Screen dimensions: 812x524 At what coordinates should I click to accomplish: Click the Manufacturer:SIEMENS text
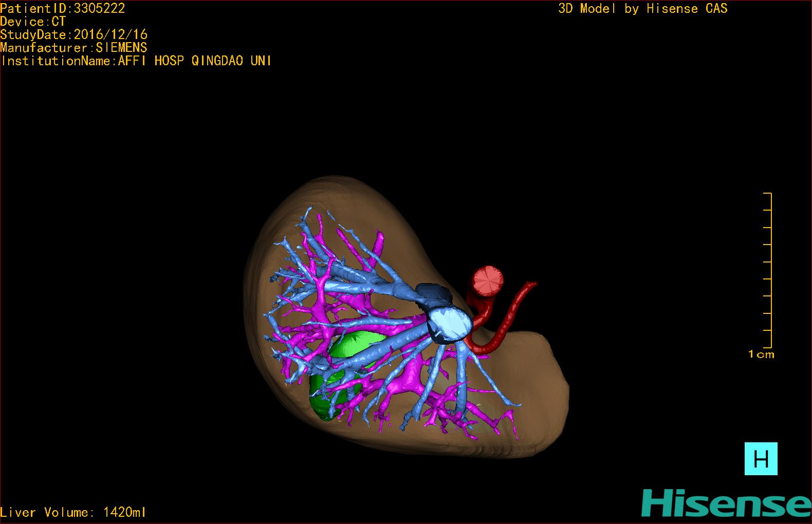click(74, 48)
